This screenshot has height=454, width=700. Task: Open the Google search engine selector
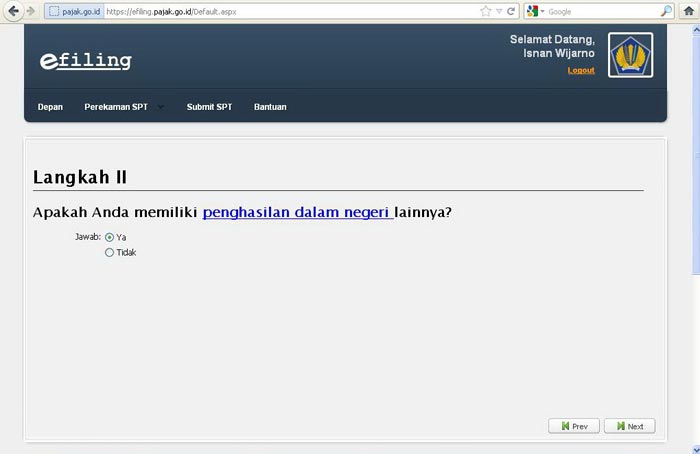pos(535,12)
